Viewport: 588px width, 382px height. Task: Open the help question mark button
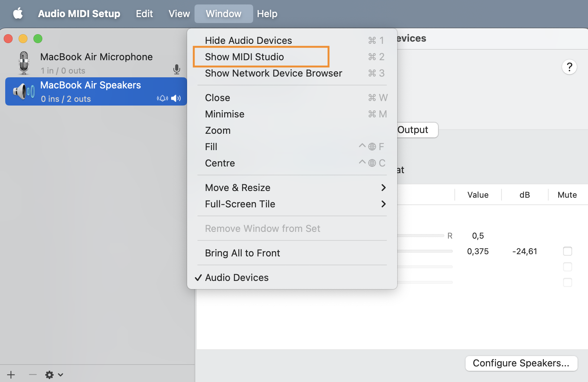click(x=569, y=67)
